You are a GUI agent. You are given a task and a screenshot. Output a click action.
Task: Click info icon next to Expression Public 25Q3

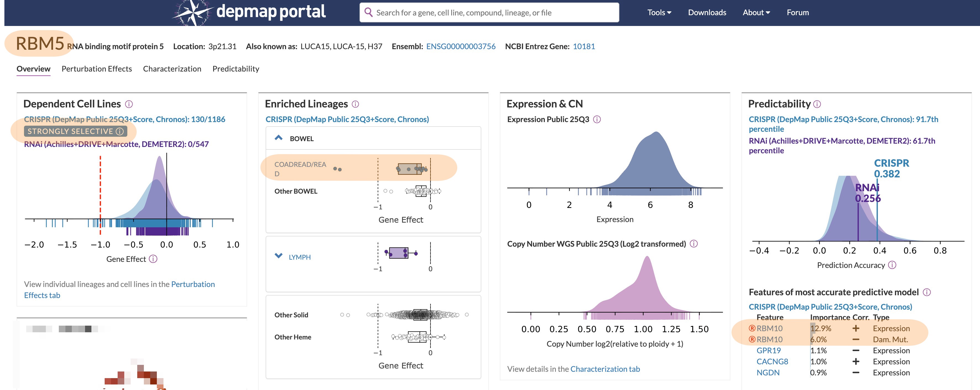597,120
